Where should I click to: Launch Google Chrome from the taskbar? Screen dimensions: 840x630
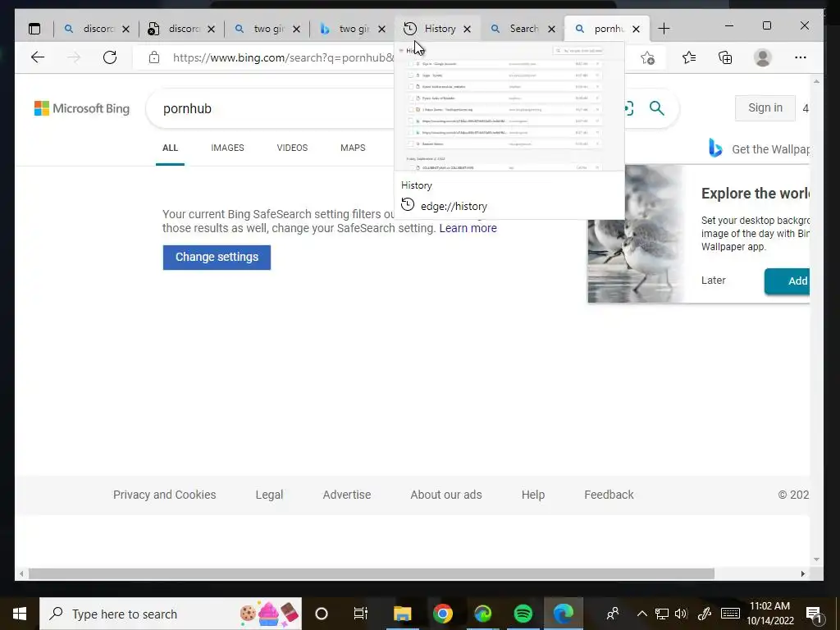tap(442, 614)
